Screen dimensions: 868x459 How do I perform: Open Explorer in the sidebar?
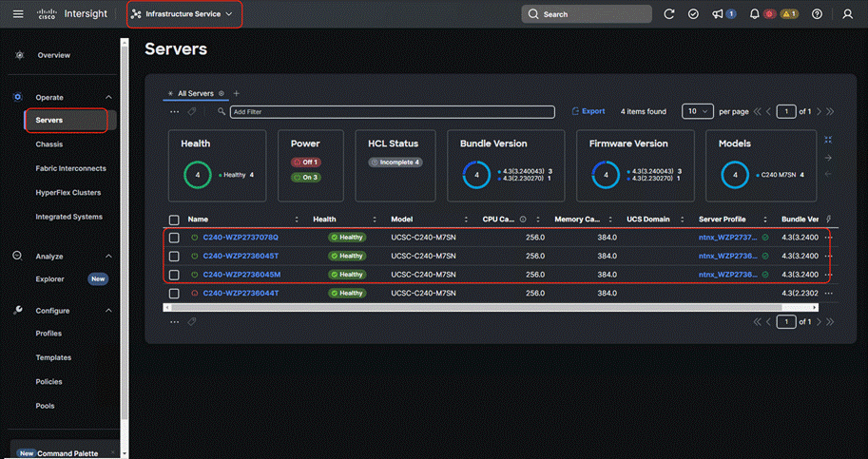[49, 279]
